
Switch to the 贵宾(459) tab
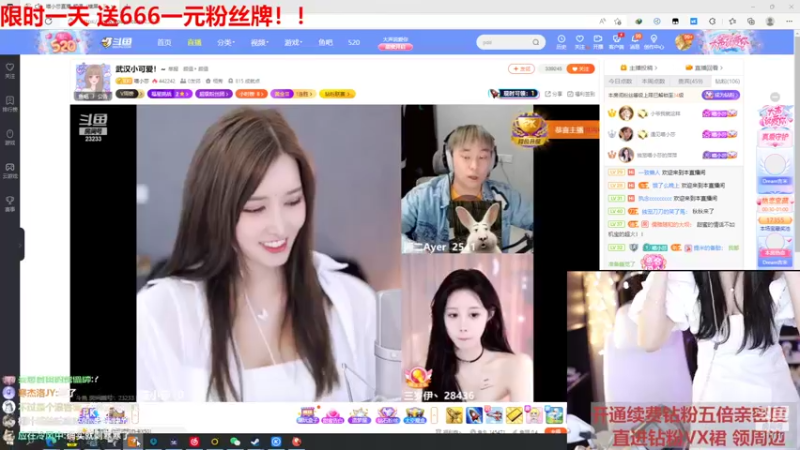pyautogui.click(x=690, y=81)
